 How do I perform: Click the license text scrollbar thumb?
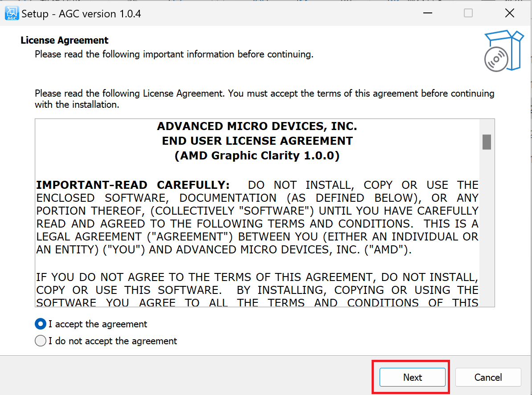(x=487, y=142)
